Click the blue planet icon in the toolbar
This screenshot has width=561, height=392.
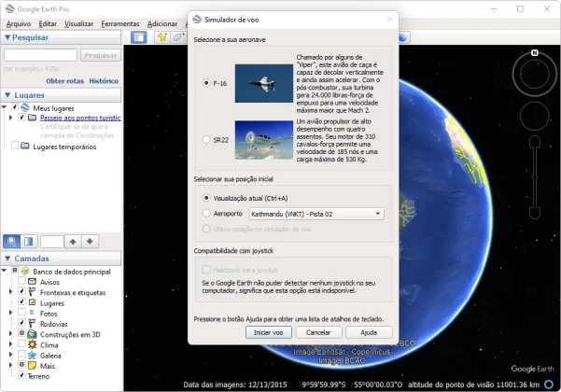click(403, 37)
